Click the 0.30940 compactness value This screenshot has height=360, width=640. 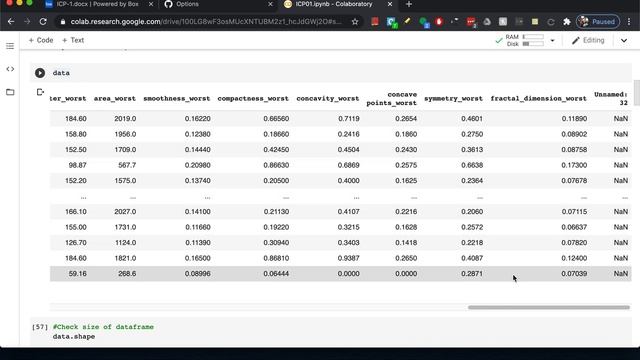coord(276,243)
